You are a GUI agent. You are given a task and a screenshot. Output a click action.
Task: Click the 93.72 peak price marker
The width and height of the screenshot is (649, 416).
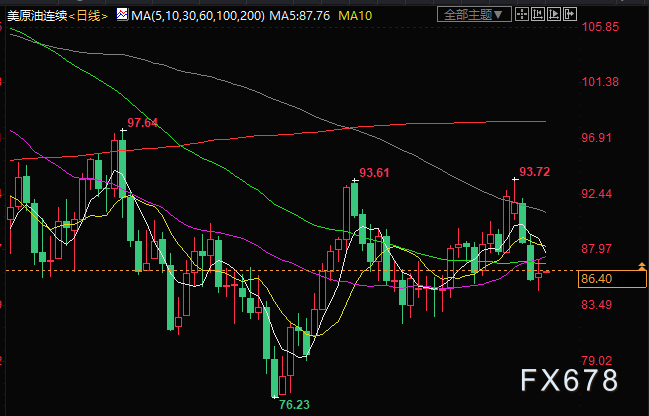[x=534, y=171]
